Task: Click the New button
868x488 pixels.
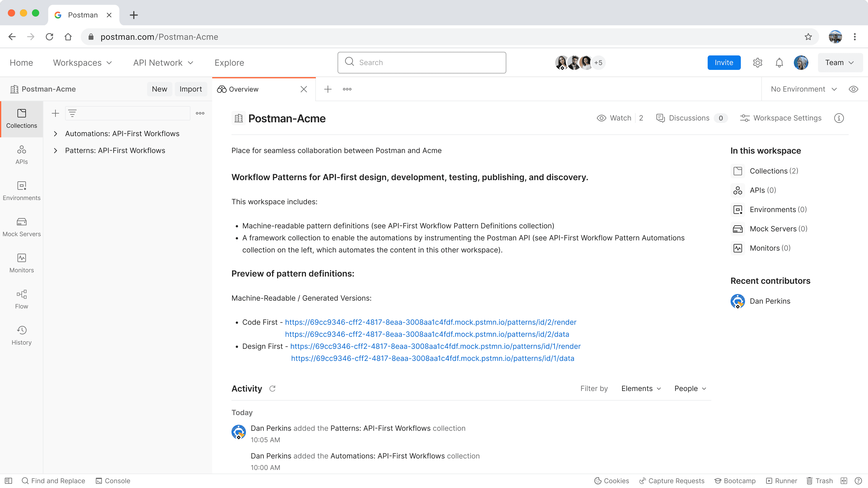Action: coord(159,89)
